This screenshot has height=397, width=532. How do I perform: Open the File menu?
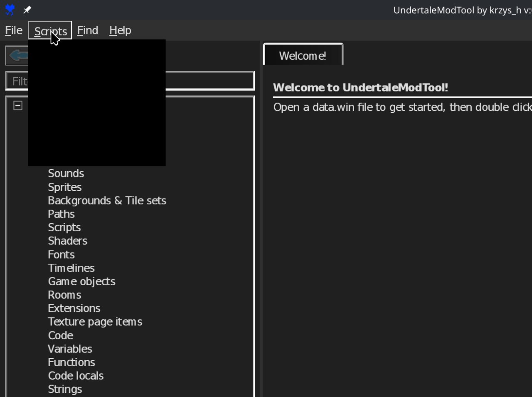[14, 30]
